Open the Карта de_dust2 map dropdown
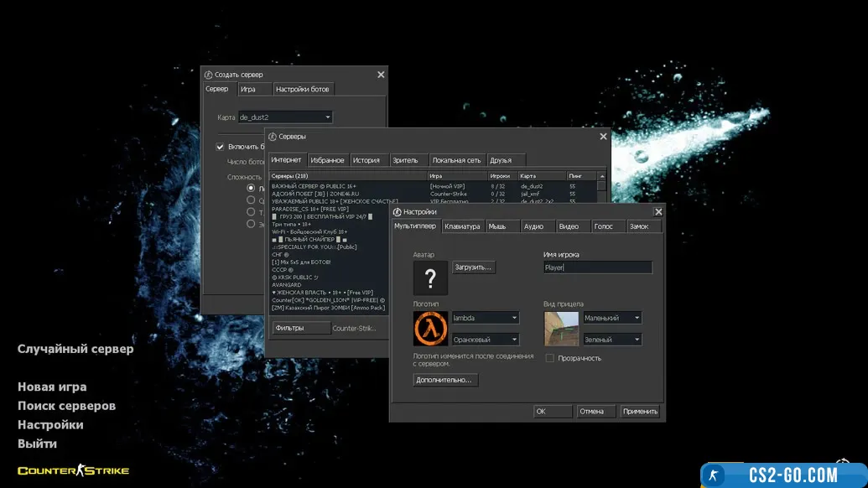 [285, 117]
